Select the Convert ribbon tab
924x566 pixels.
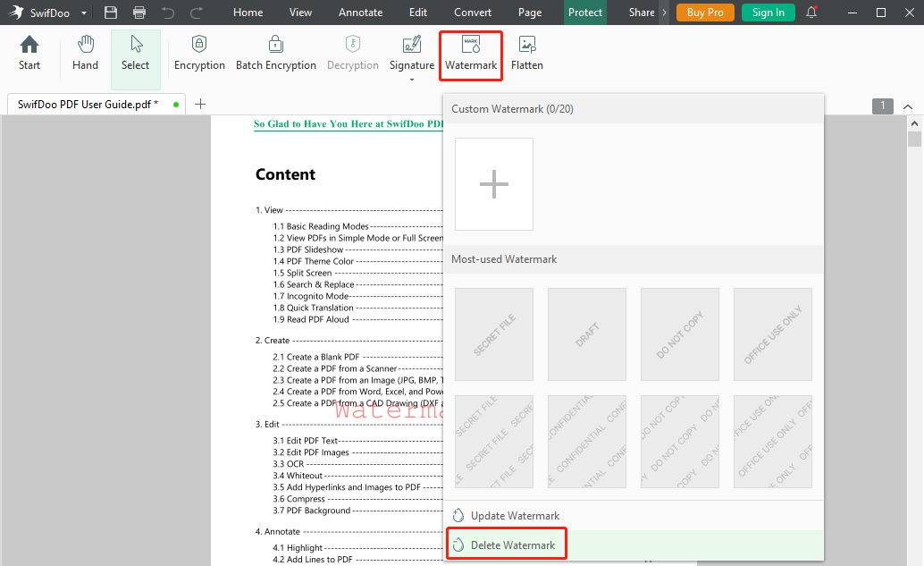point(473,13)
